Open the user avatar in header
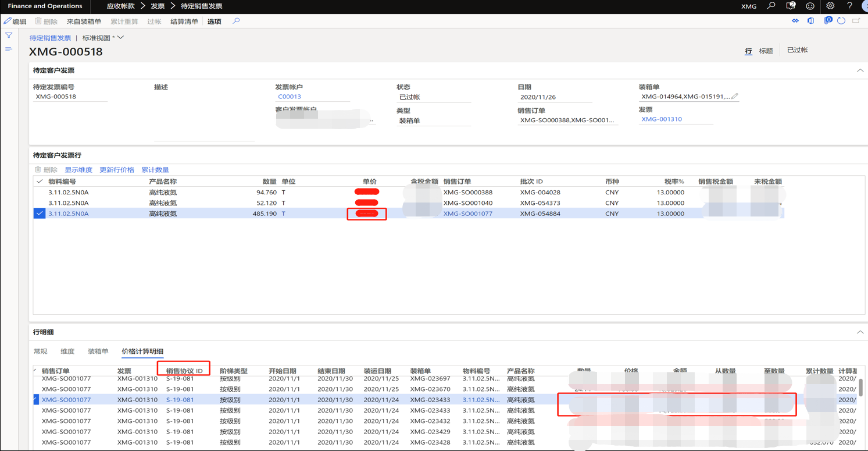Viewport: 868px width, 451px height. (x=865, y=6)
